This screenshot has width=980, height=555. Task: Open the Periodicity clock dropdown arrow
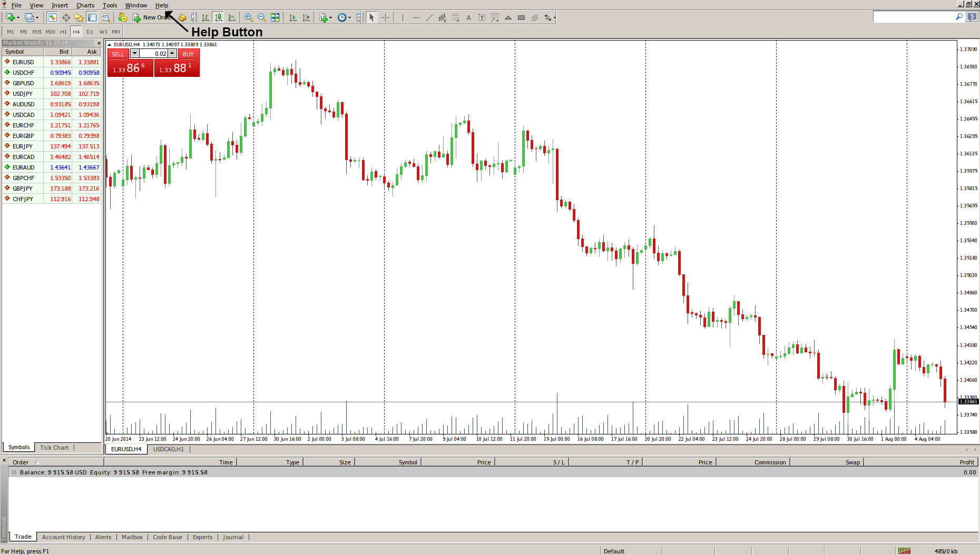350,17
